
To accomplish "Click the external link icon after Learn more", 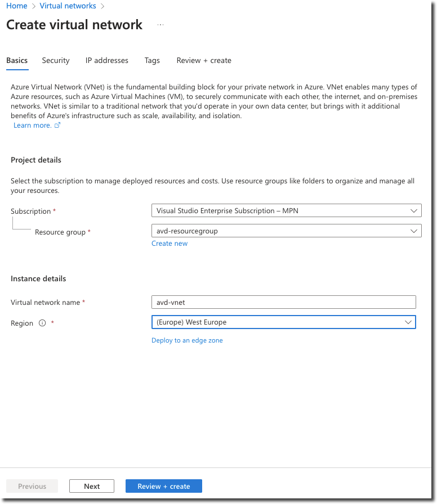I will pyautogui.click(x=57, y=125).
